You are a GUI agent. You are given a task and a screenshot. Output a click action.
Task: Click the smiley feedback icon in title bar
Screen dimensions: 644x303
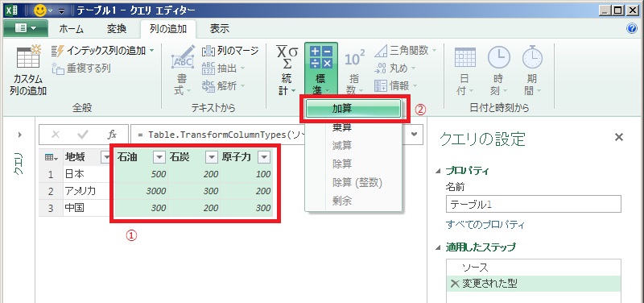pyautogui.click(x=39, y=10)
